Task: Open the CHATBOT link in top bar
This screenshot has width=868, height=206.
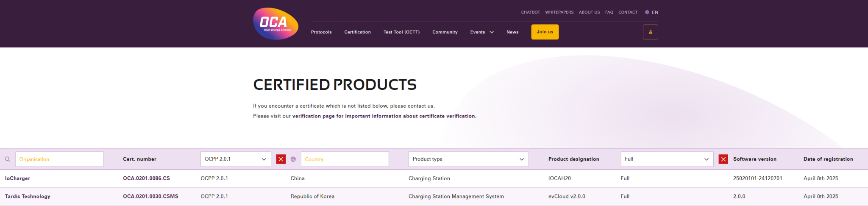Action: 530,12
